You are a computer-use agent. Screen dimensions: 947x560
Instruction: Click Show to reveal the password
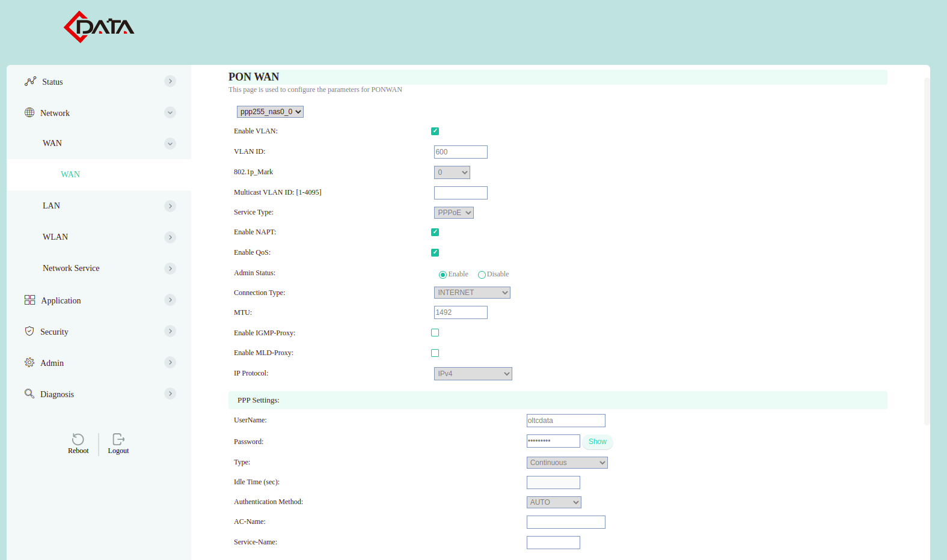click(x=597, y=442)
